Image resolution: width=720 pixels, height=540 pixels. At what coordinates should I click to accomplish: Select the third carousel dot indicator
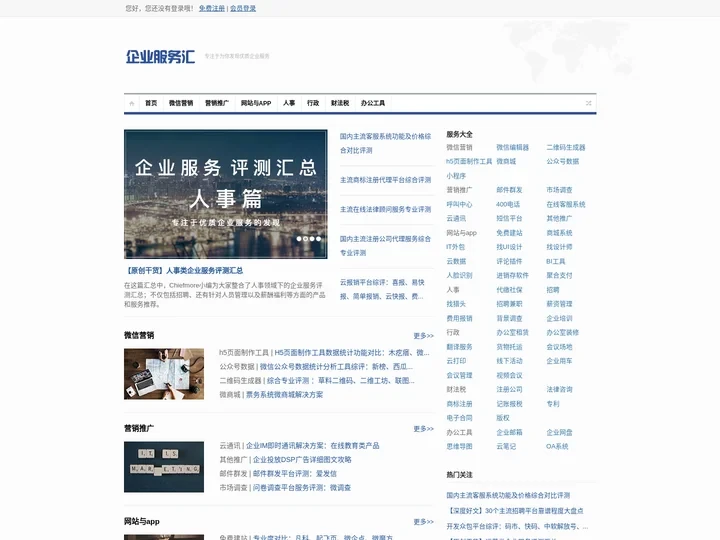tap(312, 239)
